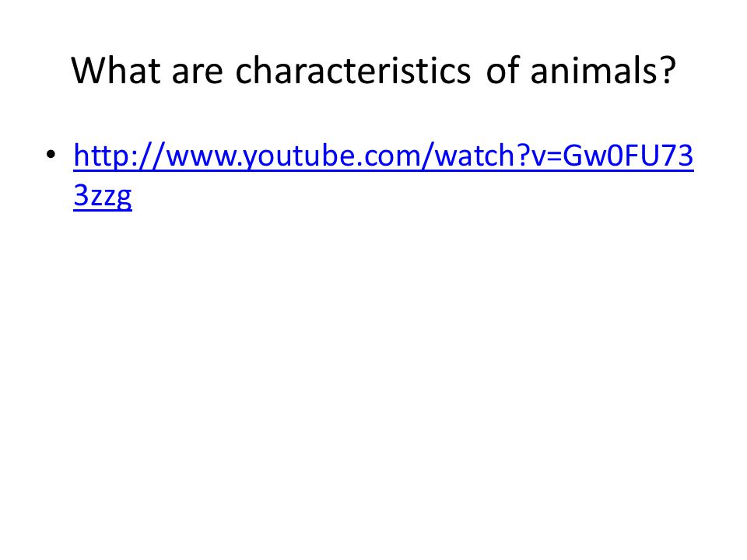Click the "www" part of the URL
747x560 pixels.
coord(202,157)
